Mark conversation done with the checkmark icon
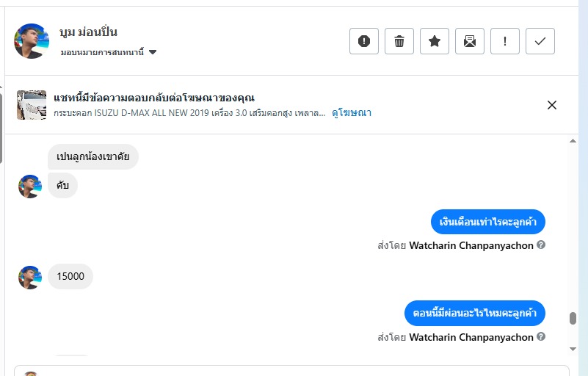 [540, 41]
